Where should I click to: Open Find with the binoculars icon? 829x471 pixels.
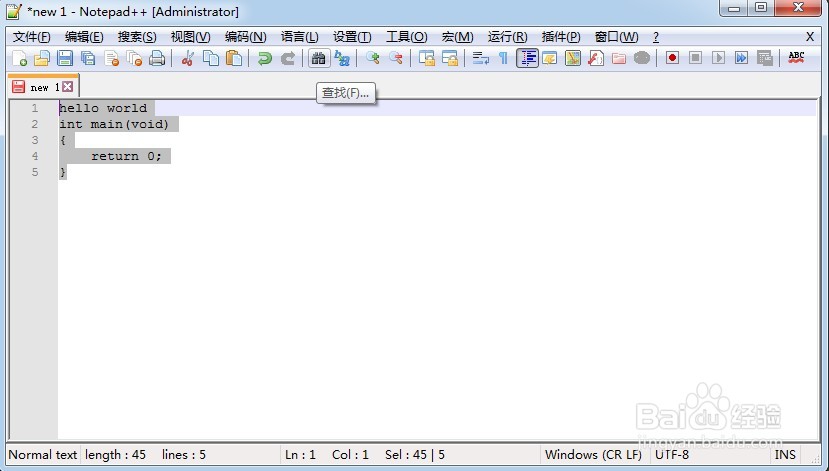[318, 58]
